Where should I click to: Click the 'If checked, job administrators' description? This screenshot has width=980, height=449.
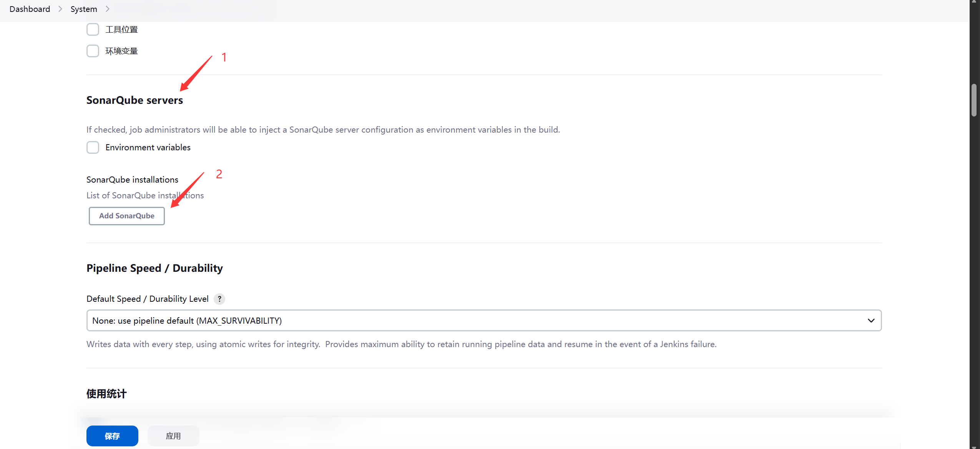(x=323, y=130)
